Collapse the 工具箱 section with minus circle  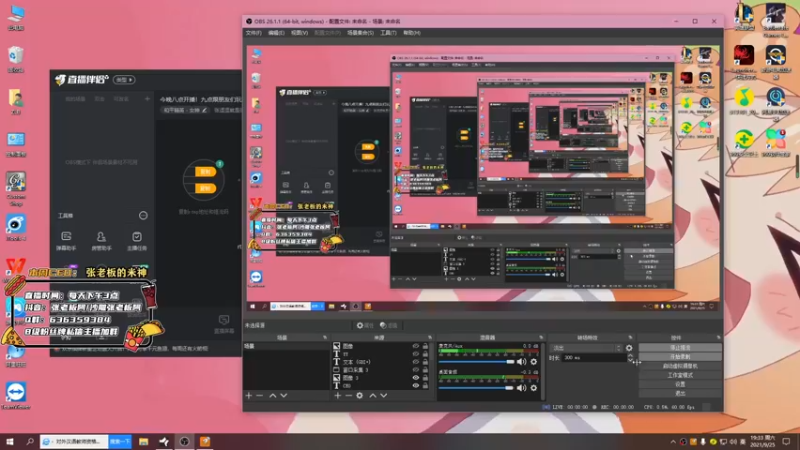143,216
